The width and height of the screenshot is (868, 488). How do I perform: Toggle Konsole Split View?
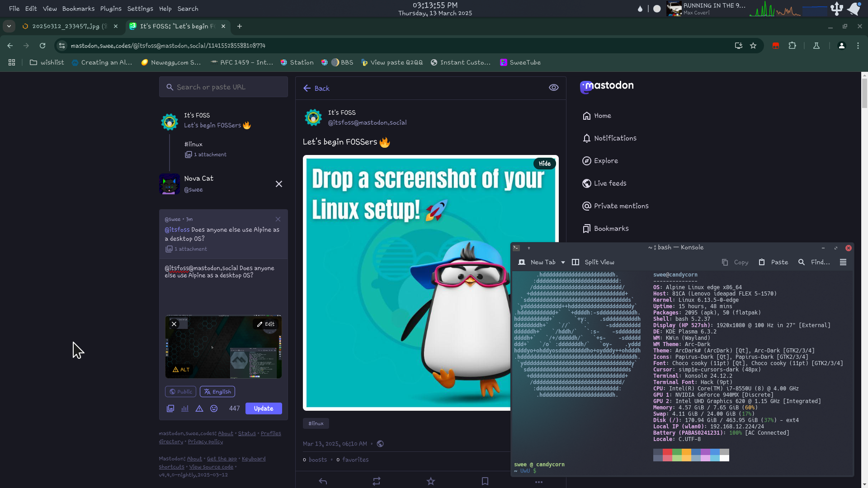(x=593, y=262)
